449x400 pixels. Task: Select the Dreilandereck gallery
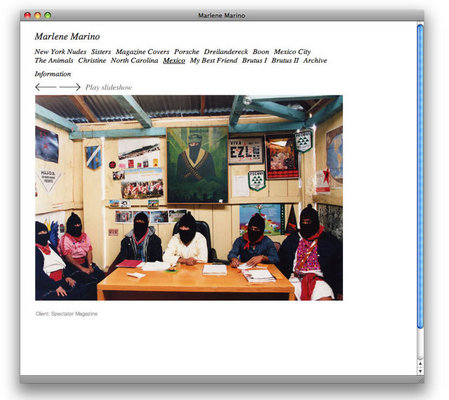[x=226, y=52]
